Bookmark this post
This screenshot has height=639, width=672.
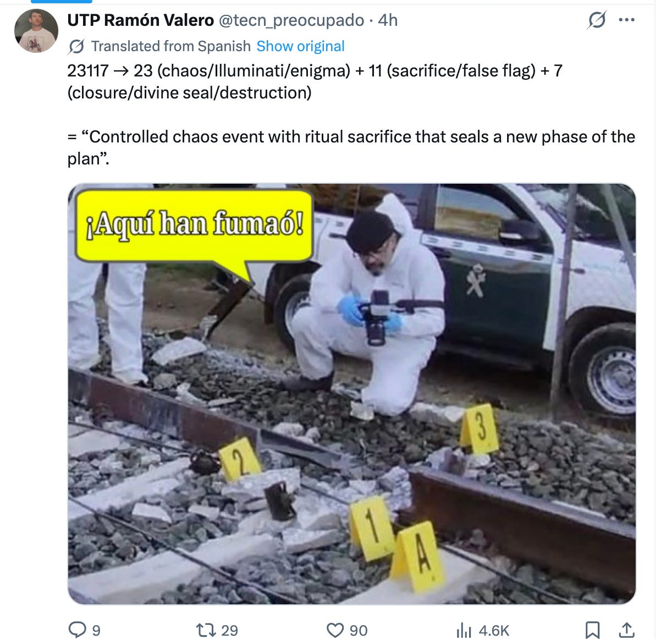click(x=592, y=630)
